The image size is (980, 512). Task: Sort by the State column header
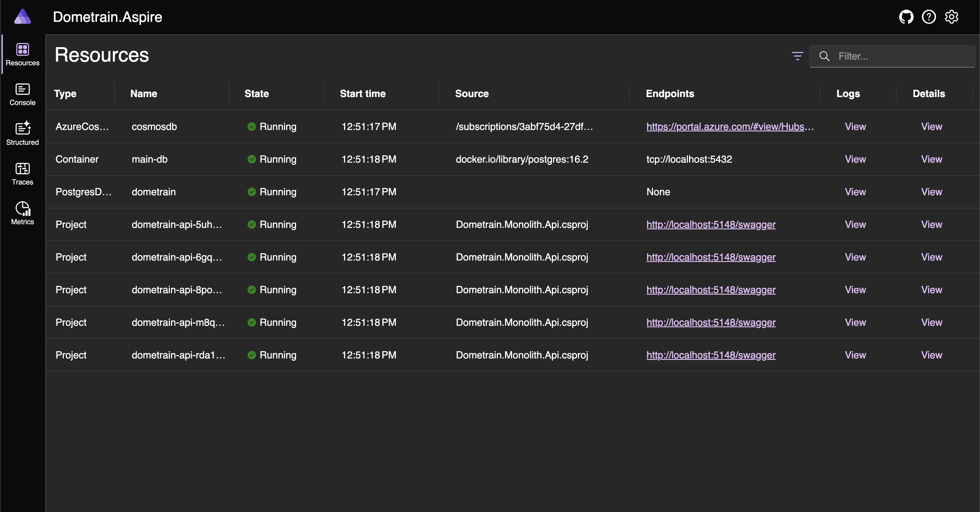(256, 94)
